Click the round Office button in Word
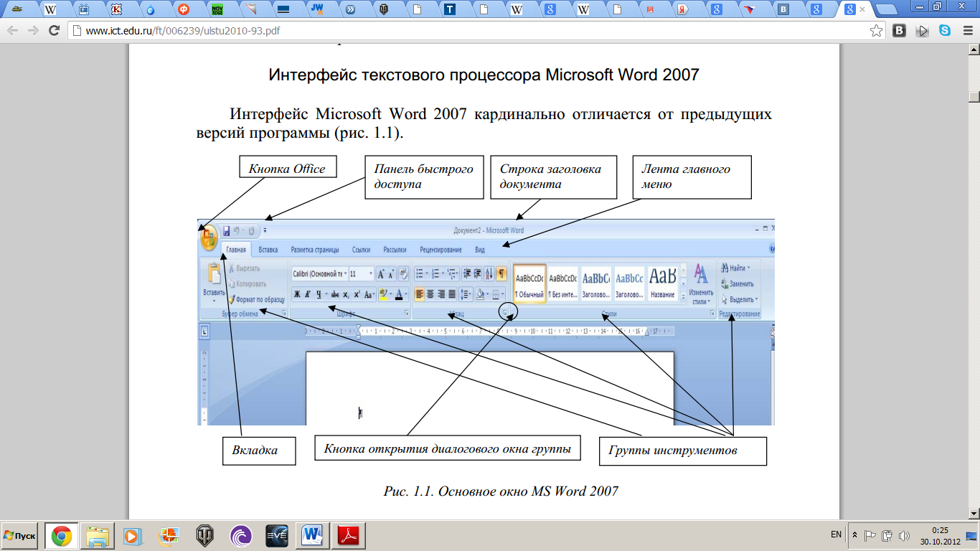This screenshot has height=551, width=980. pyautogui.click(x=208, y=237)
